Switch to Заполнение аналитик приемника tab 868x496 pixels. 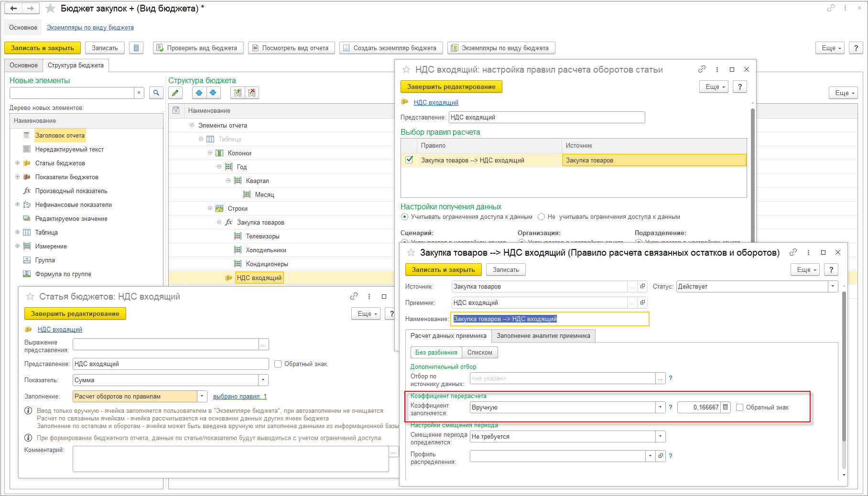coord(543,336)
